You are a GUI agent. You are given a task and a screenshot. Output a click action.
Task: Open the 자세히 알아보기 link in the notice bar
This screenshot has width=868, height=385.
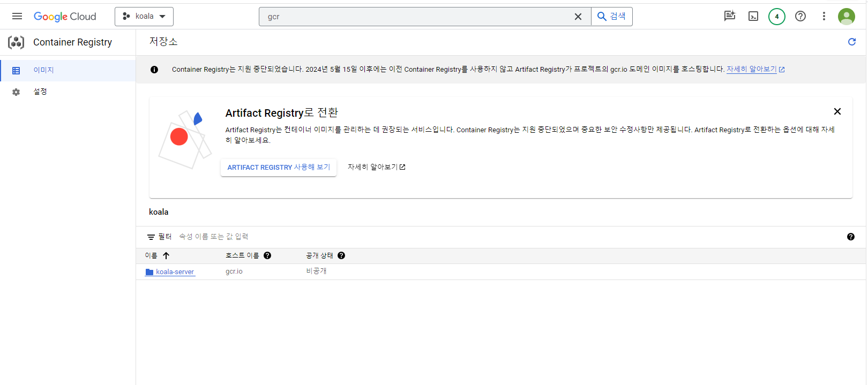coord(755,69)
